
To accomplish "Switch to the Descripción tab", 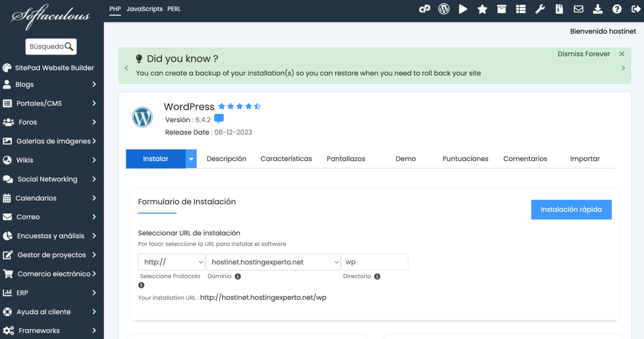I will pos(226,159).
